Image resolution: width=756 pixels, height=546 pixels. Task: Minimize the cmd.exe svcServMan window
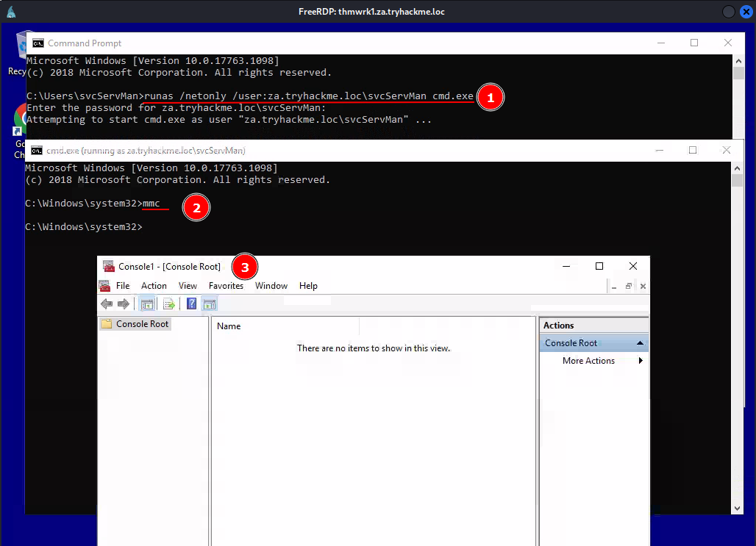click(660, 151)
